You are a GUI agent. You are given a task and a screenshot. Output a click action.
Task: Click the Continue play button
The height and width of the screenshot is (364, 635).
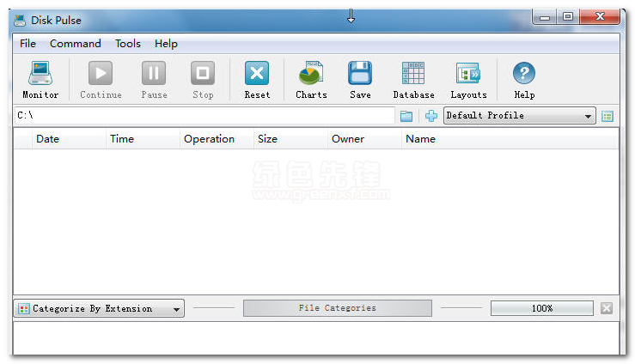[101, 73]
